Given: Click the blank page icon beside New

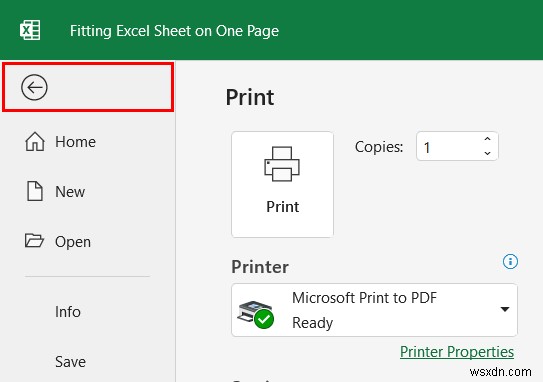Looking at the screenshot, I should point(35,191).
